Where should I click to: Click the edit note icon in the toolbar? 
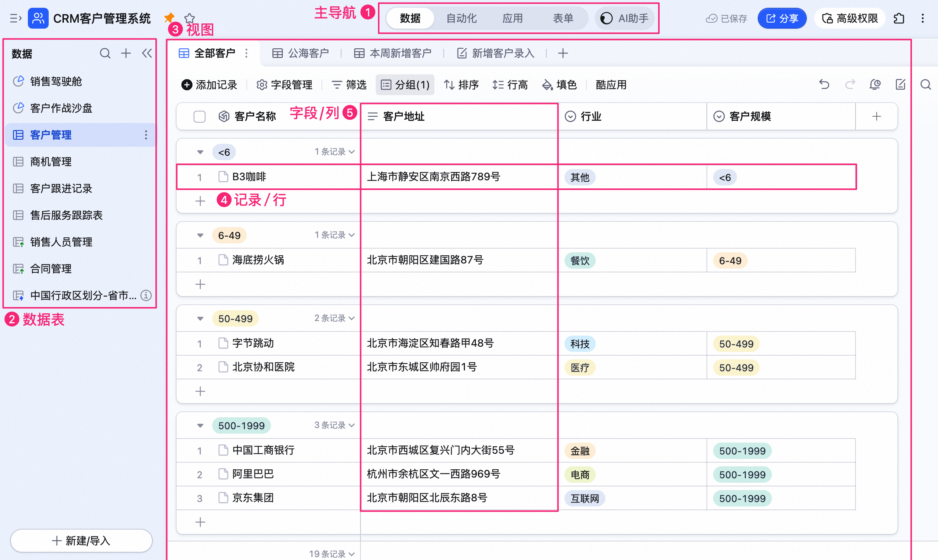click(x=900, y=84)
